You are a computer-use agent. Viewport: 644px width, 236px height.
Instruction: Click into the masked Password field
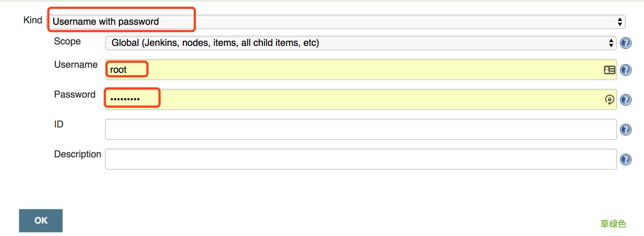361,99
